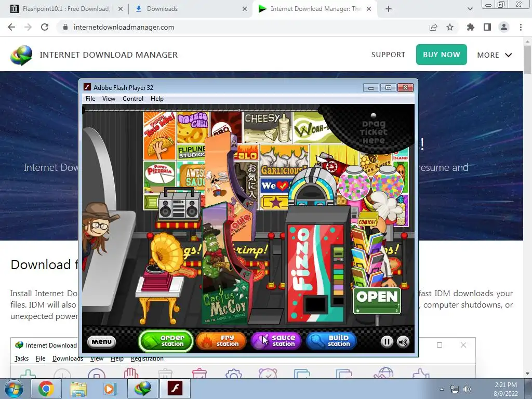
Task: Open Tasks menu in IDM screenshot
Action: point(21,358)
